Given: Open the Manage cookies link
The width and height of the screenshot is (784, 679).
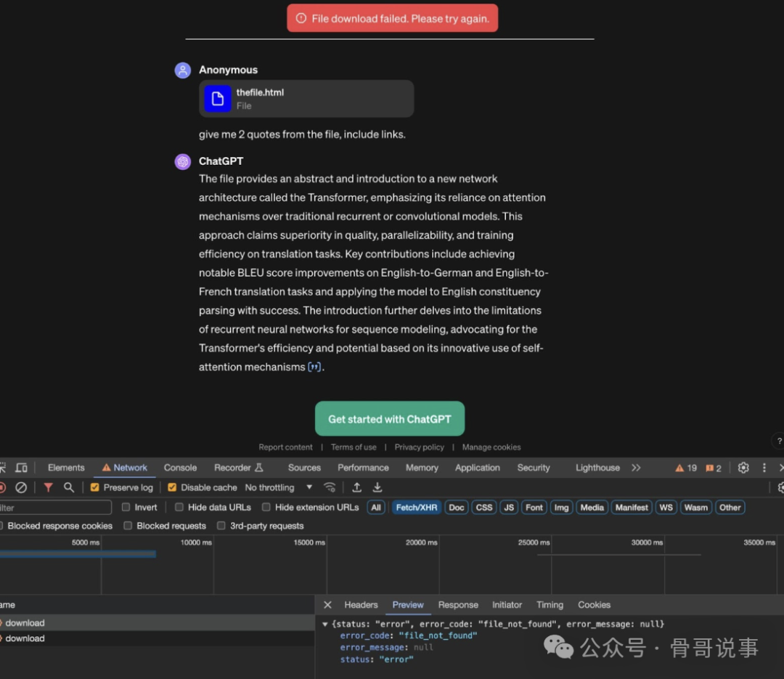Looking at the screenshot, I should click(x=491, y=447).
